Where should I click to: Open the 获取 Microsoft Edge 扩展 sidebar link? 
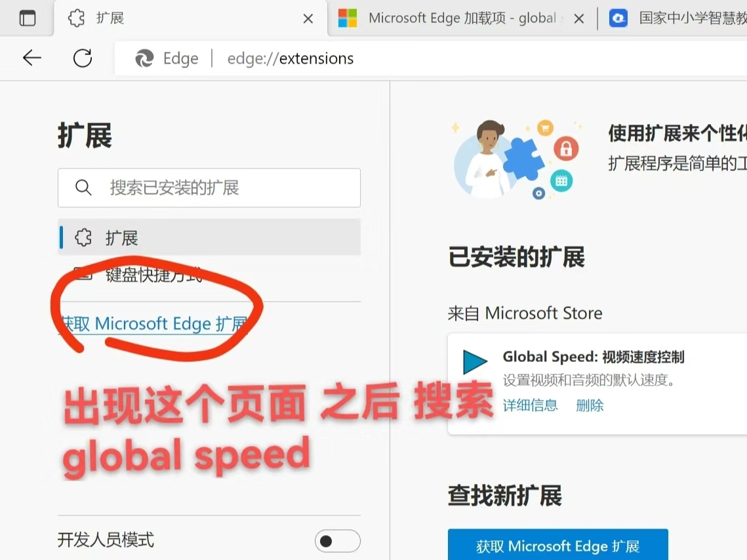click(x=153, y=324)
